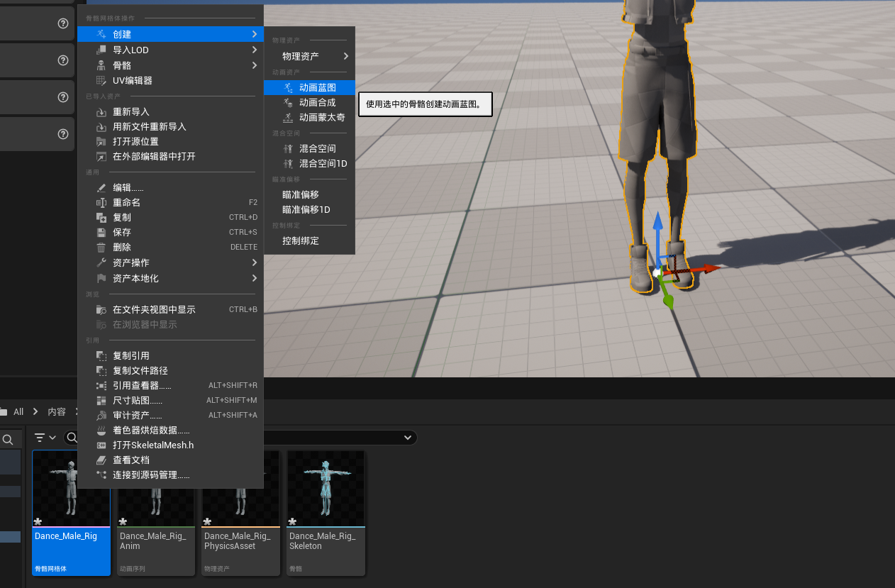
Task: Select the Dance_Male_Rig_Skeleton asset thumbnail
Action: [326, 489]
